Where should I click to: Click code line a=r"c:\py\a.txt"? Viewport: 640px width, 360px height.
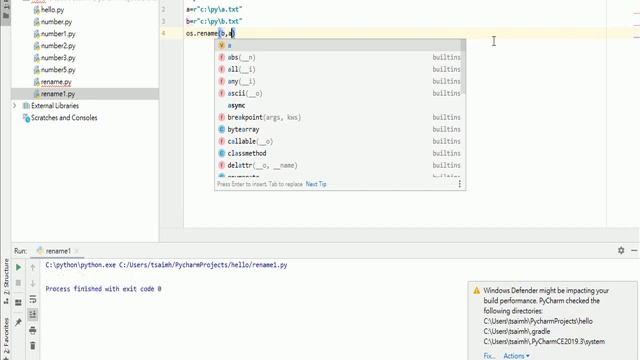(x=214, y=9)
